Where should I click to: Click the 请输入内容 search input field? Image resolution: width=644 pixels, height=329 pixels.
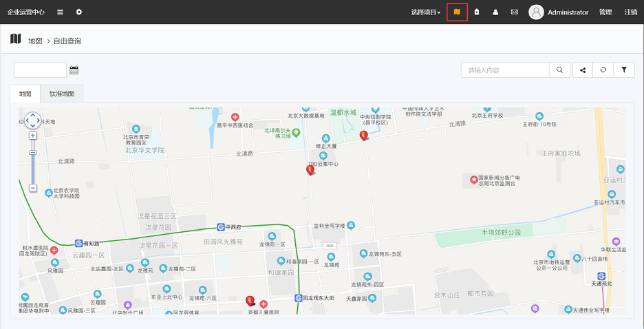pyautogui.click(x=505, y=70)
